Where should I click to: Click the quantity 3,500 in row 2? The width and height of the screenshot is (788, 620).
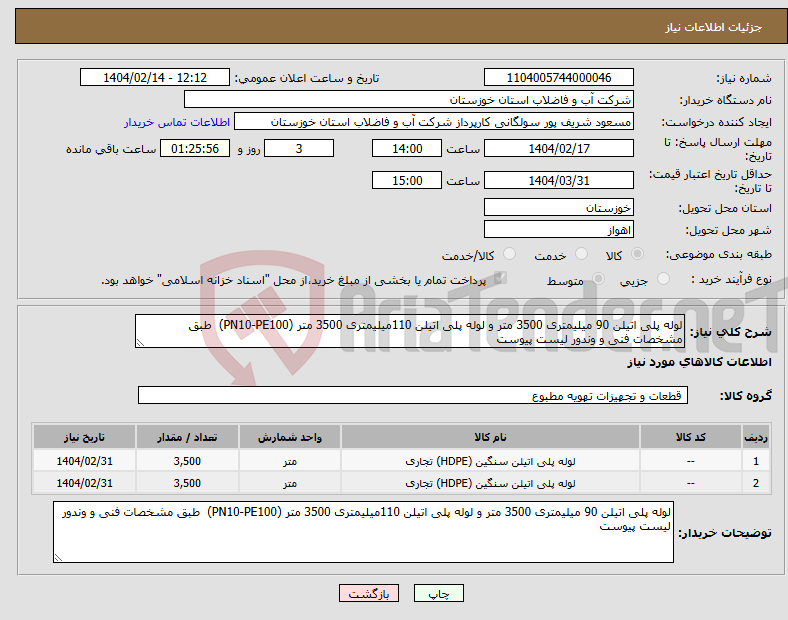coord(187,483)
